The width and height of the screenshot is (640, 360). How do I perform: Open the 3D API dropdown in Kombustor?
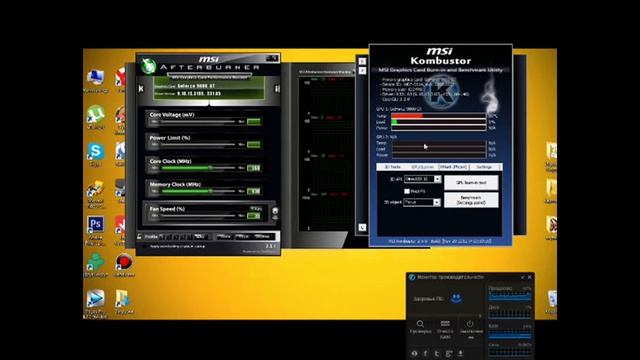(422, 179)
